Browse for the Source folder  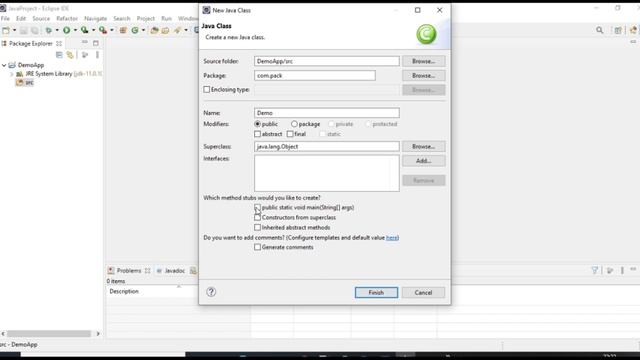point(423,61)
